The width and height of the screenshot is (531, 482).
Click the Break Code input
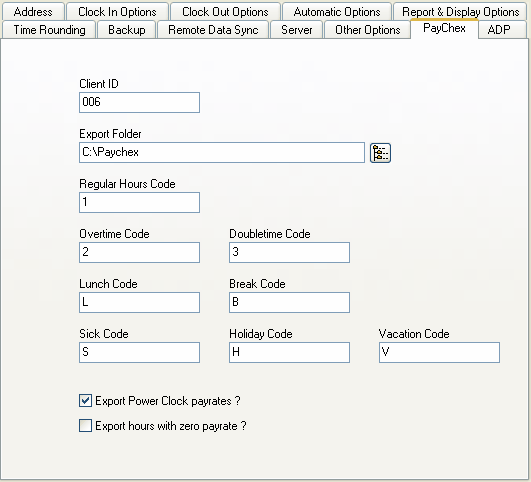point(290,302)
